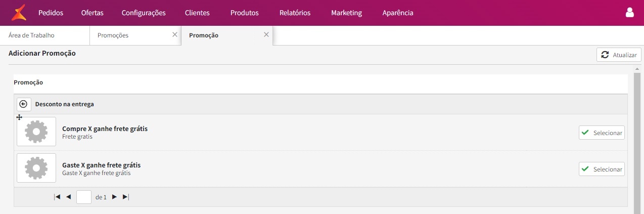Close the Promoções tab
Viewport: 644px width, 214px height.
(x=175, y=35)
